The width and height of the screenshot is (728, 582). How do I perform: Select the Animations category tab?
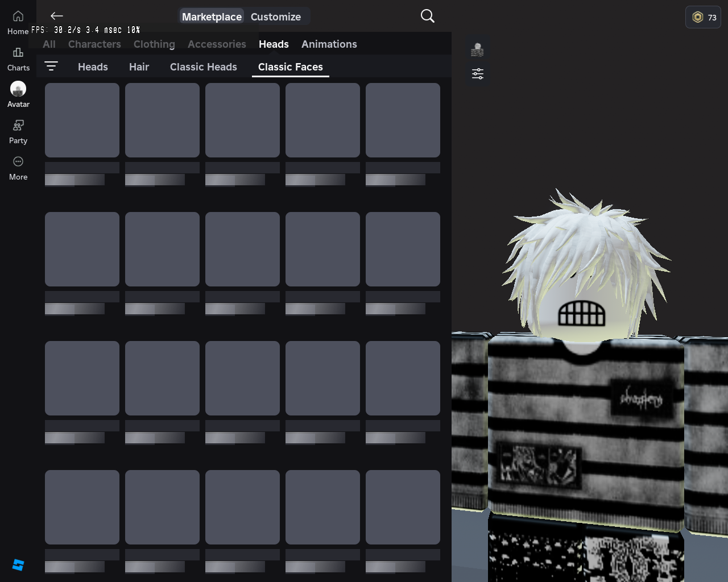click(329, 44)
